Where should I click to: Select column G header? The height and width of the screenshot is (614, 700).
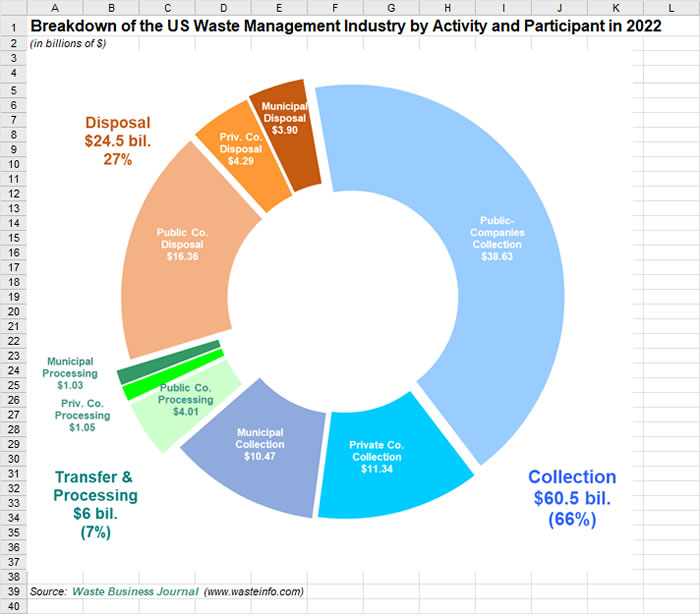pyautogui.click(x=392, y=8)
